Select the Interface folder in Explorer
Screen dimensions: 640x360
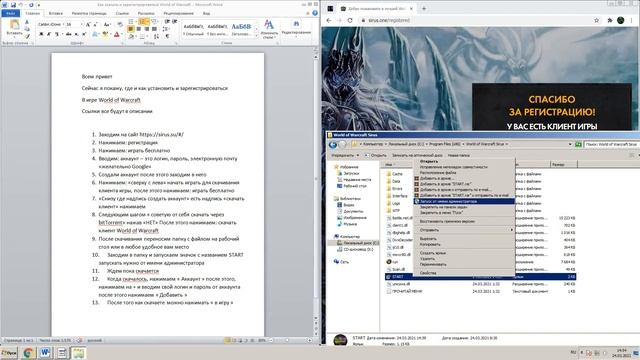coord(397,196)
